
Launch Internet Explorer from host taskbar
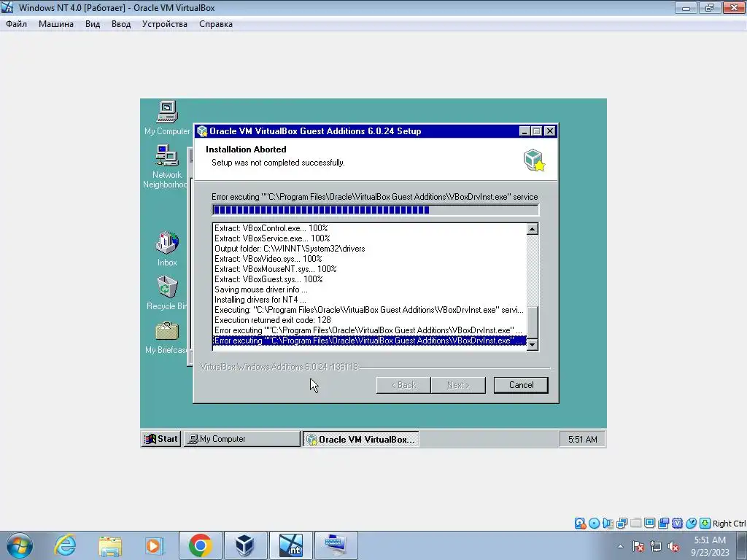point(65,545)
